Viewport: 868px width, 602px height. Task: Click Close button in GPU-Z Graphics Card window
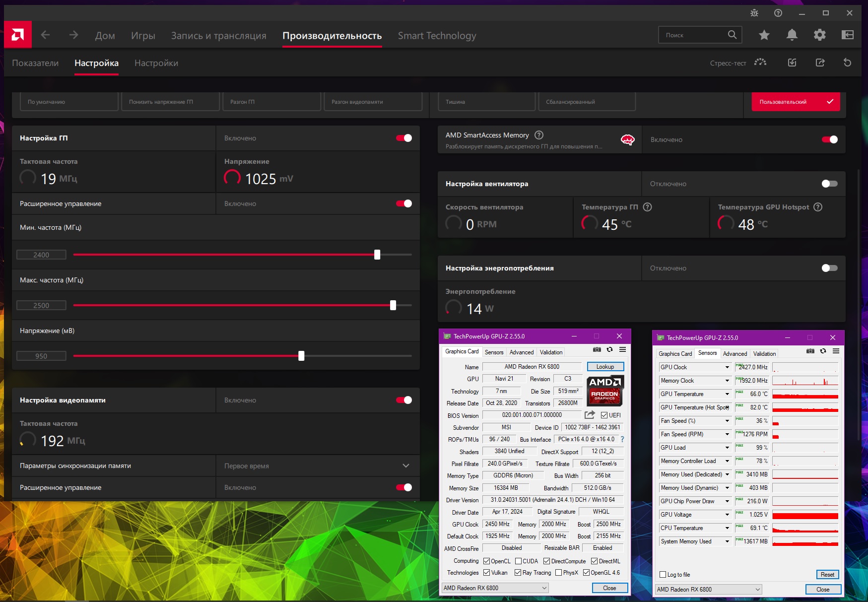609,588
